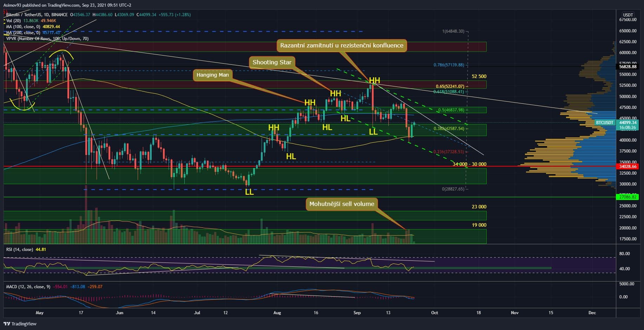Image resolution: width=644 pixels, height=330 pixels.
Task: Click the 'Oct' label on the time axis
Action: (434, 313)
